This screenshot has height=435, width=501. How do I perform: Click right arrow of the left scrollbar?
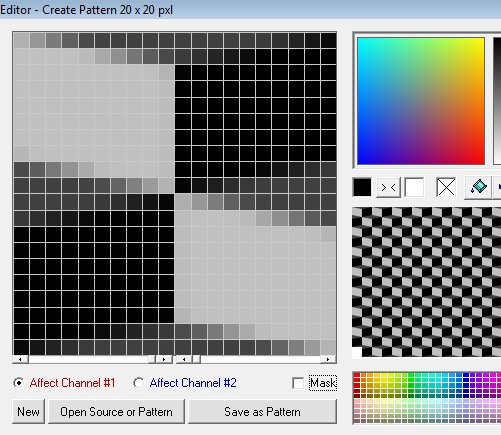pyautogui.click(x=164, y=359)
